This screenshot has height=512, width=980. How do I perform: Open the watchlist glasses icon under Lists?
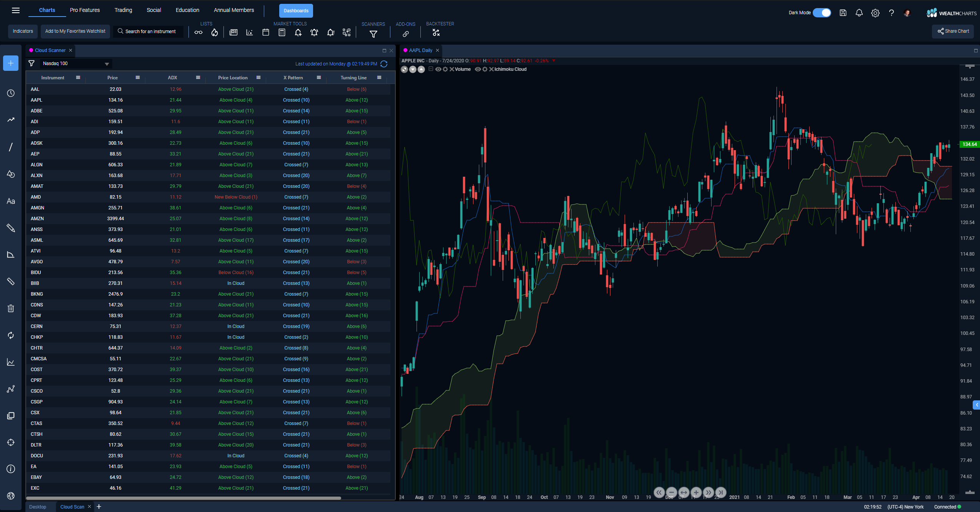[198, 33]
